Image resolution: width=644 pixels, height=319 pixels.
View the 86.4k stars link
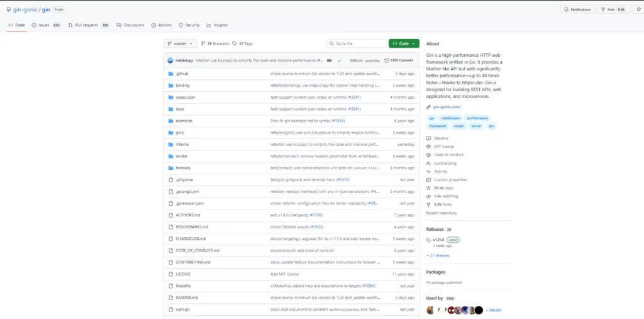pyautogui.click(x=445, y=187)
